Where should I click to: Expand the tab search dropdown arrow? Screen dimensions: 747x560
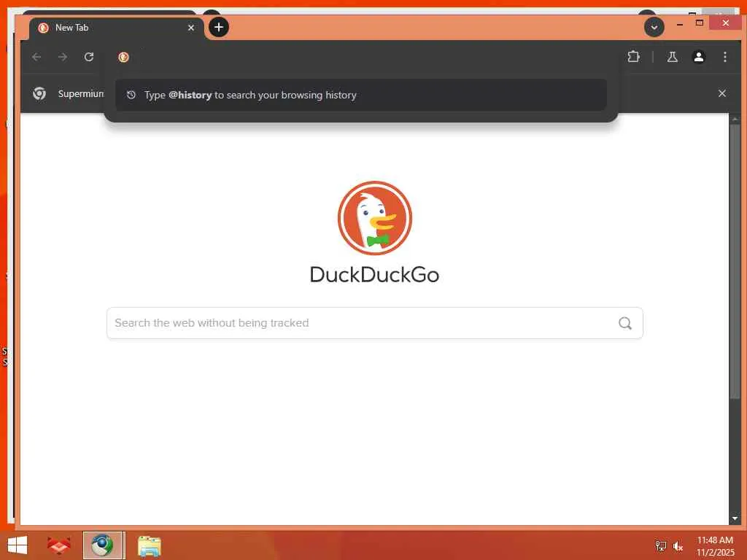[x=654, y=27]
